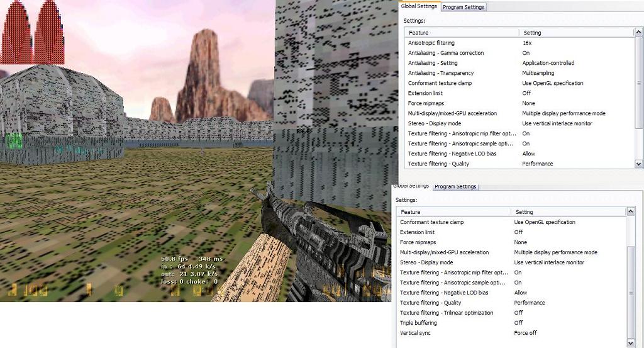This screenshot has height=348, width=644.
Task: Click the scrollbar thumb of the Vertical sync list
Action: 631,293
